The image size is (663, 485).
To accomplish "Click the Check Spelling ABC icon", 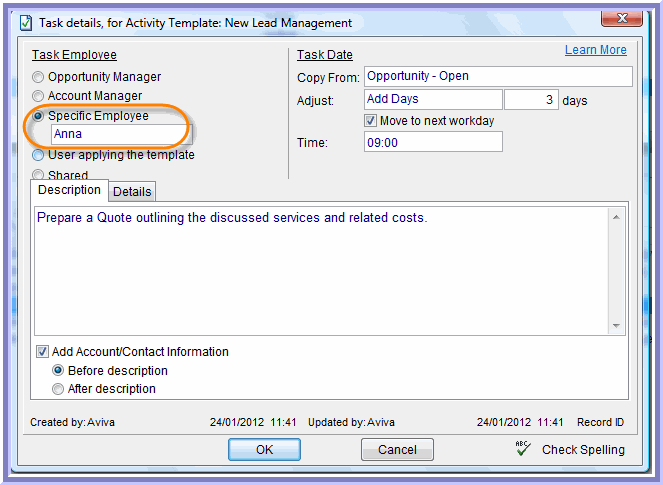I will (x=522, y=449).
